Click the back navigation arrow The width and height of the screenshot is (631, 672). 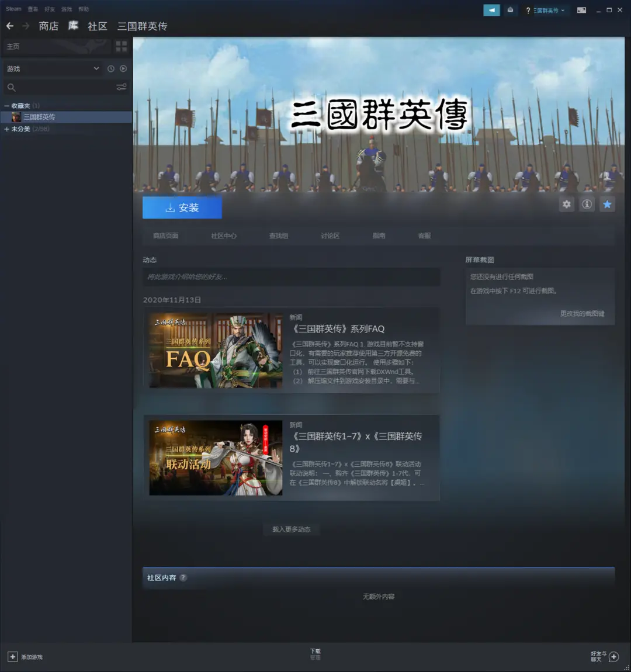tap(10, 26)
